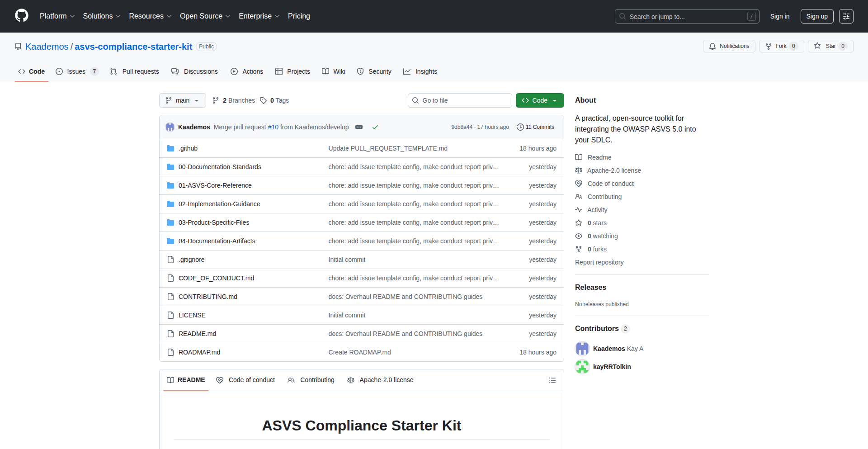Open CONTRIBUTING.md file

tap(208, 297)
